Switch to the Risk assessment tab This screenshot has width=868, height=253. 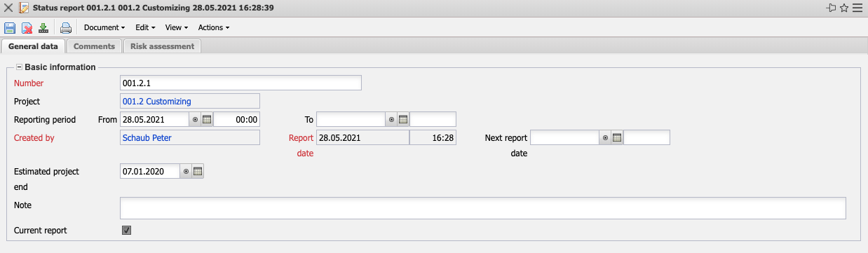coord(162,46)
